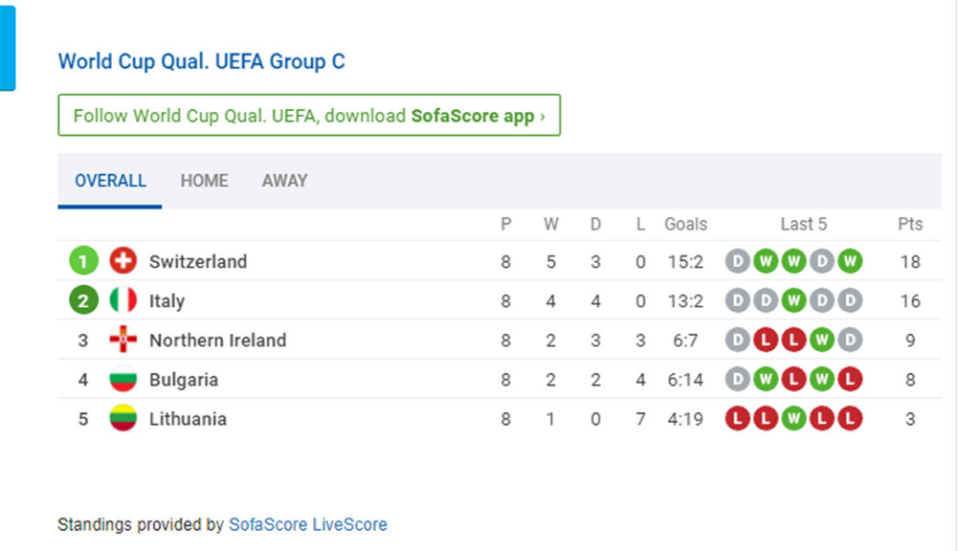Select the Northern Ireland team name
This screenshot has width=980, height=551.
(217, 340)
